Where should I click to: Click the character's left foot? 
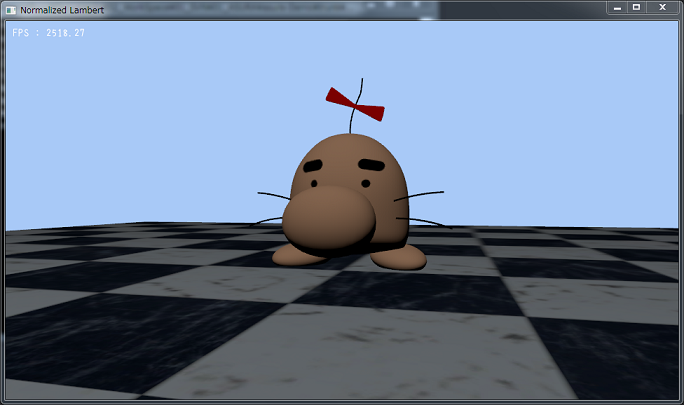[x=297, y=256]
